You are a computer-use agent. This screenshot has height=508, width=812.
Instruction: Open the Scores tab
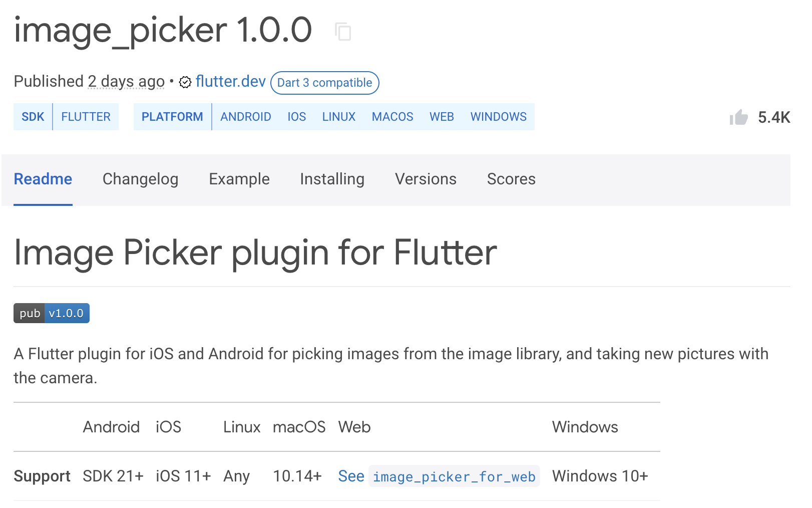(511, 179)
